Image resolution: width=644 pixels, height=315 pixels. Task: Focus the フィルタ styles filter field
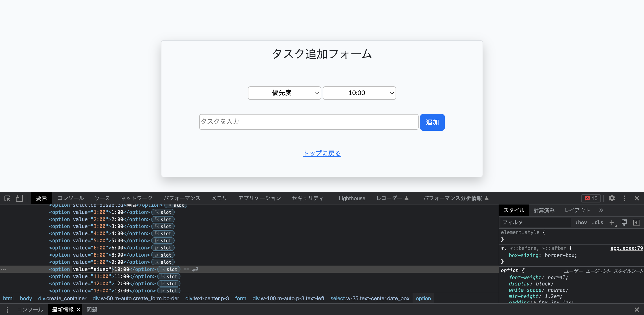pyautogui.click(x=535, y=222)
